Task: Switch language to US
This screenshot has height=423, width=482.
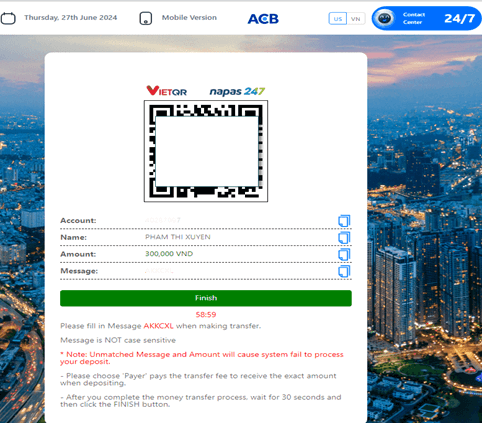Action: tap(338, 19)
